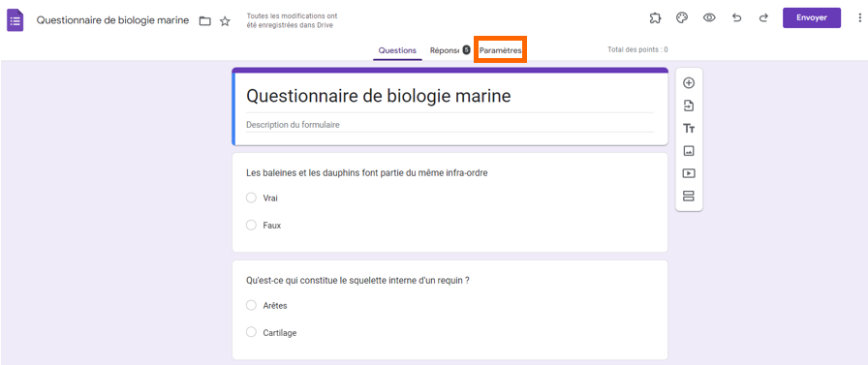This screenshot has height=365, width=868.
Task: Click the document name in header
Action: 113,20
